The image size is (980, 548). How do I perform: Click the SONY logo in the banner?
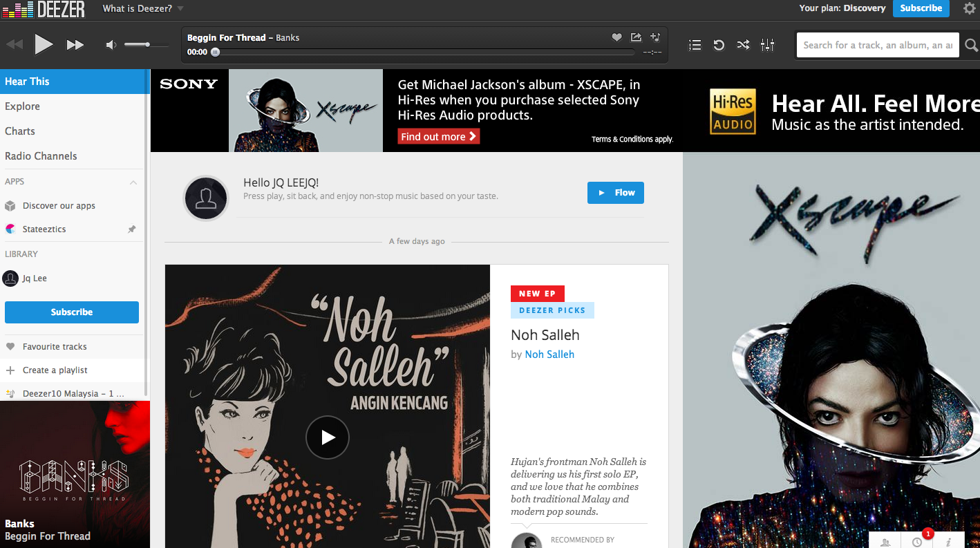click(x=189, y=84)
